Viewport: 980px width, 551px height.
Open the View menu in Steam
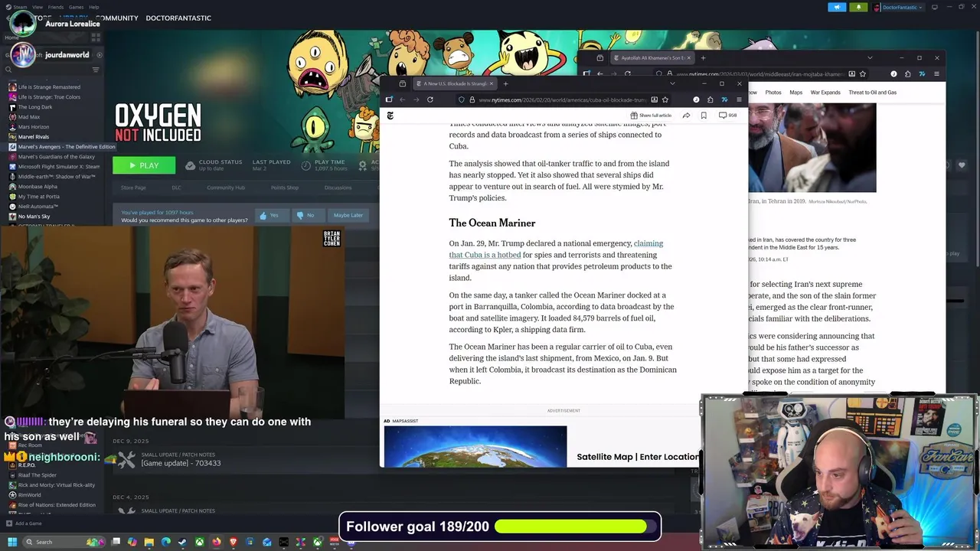[37, 7]
